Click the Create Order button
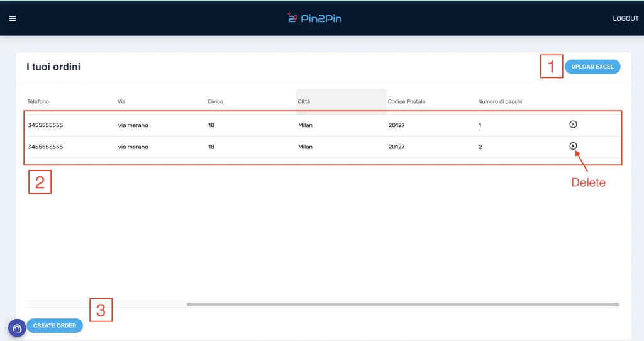 55,326
